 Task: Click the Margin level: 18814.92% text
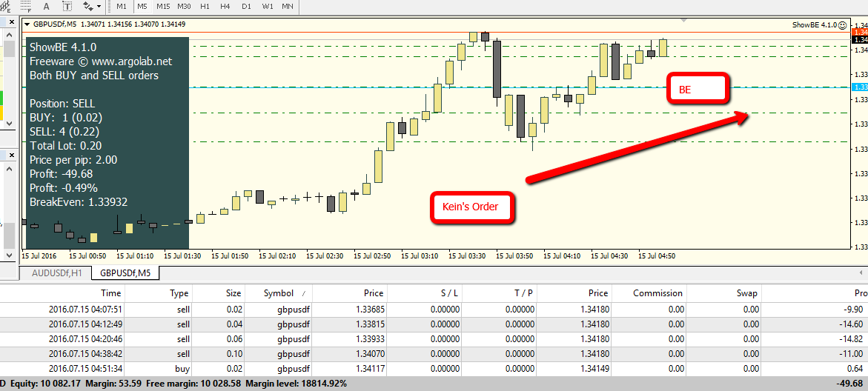(x=296, y=384)
